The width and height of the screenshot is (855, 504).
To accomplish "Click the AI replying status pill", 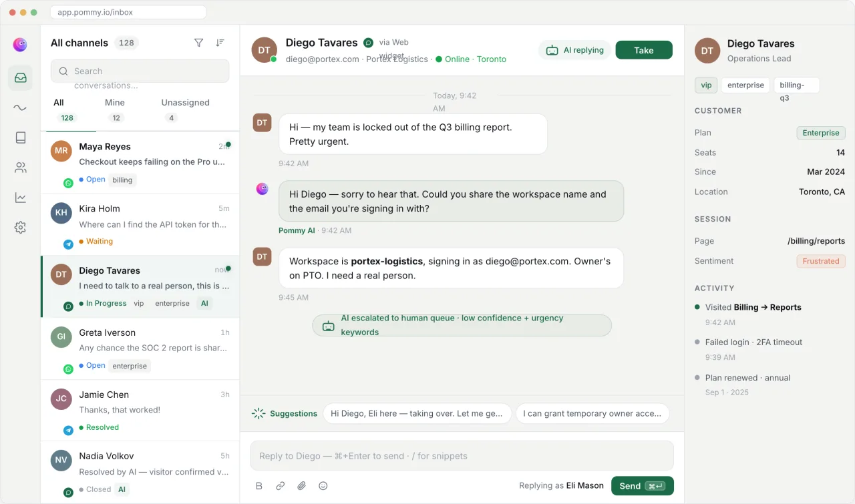I will pos(575,50).
